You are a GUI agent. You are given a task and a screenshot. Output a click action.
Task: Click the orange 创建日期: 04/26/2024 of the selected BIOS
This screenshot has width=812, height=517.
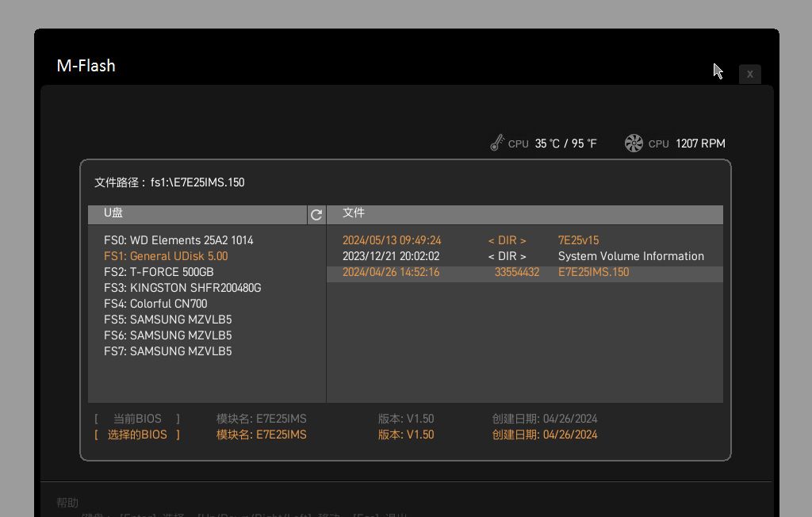[545, 435]
